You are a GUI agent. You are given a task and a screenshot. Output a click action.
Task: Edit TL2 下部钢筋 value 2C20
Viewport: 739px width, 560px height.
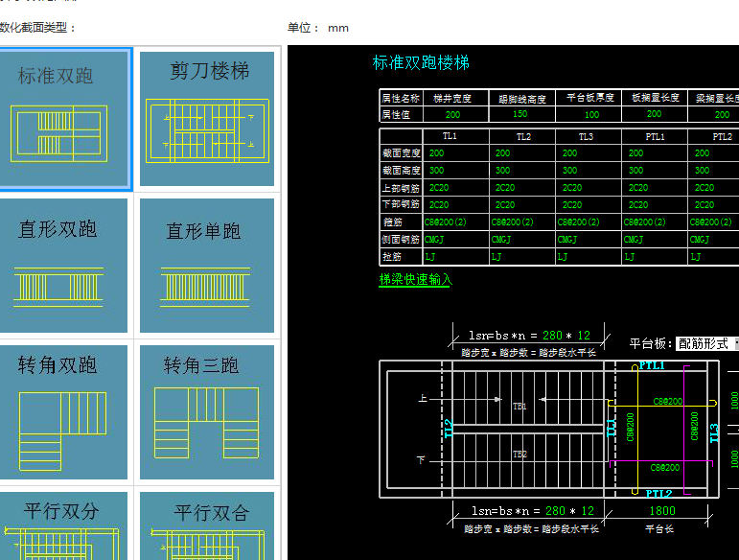505,204
